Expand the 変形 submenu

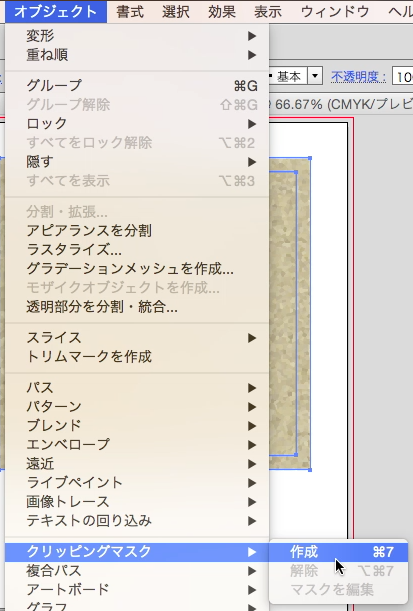[137, 36]
